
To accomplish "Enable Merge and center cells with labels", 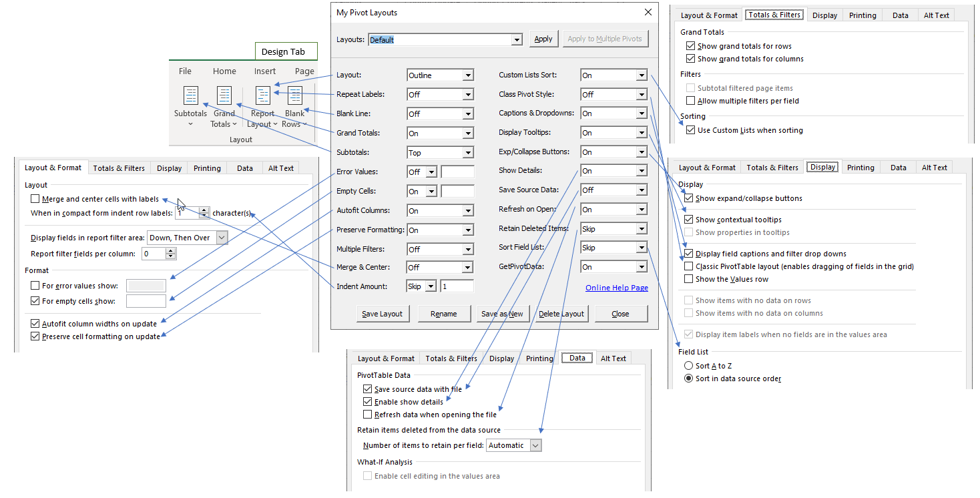I will (x=35, y=199).
